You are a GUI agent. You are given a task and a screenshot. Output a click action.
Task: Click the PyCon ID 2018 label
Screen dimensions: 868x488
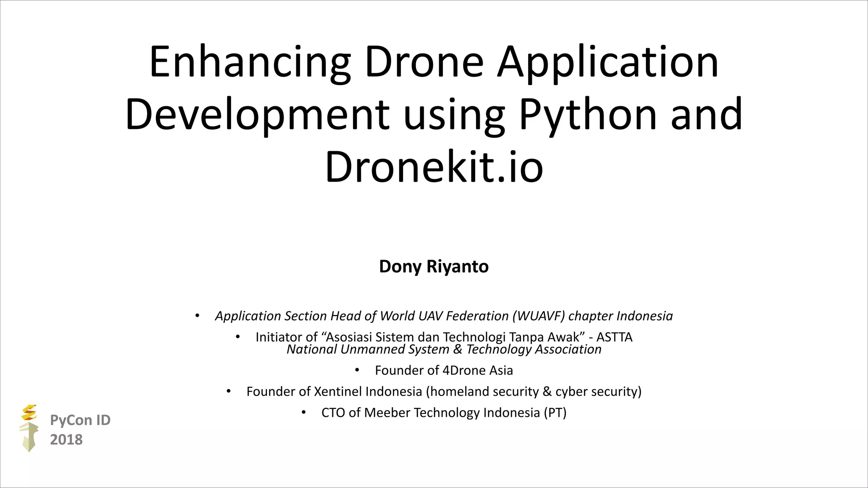click(80, 420)
